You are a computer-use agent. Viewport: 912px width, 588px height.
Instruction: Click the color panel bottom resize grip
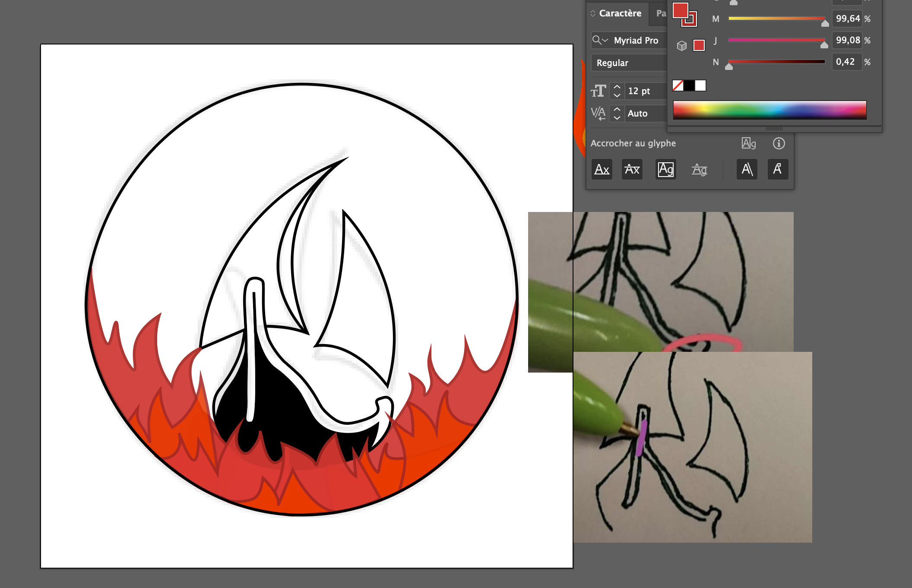(774, 129)
